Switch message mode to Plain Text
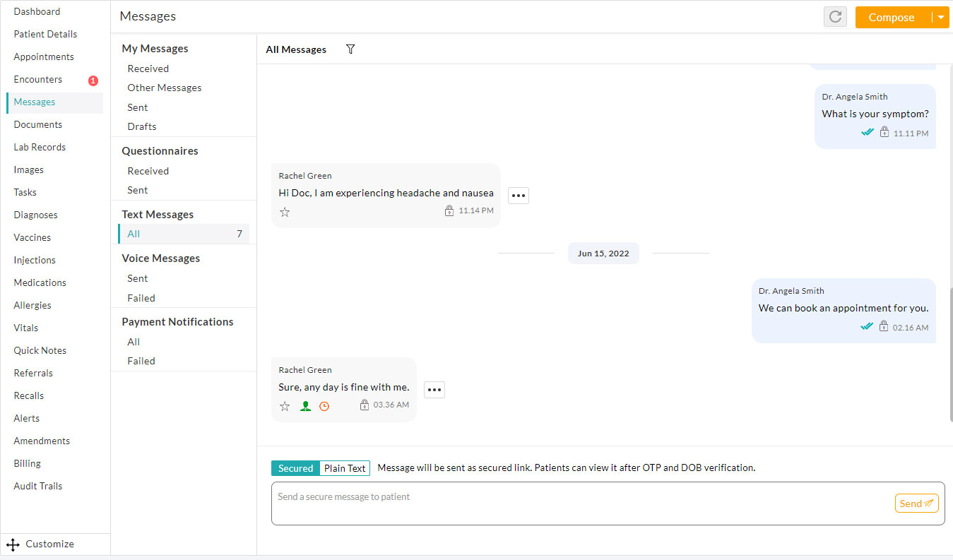953x560 pixels. (345, 468)
